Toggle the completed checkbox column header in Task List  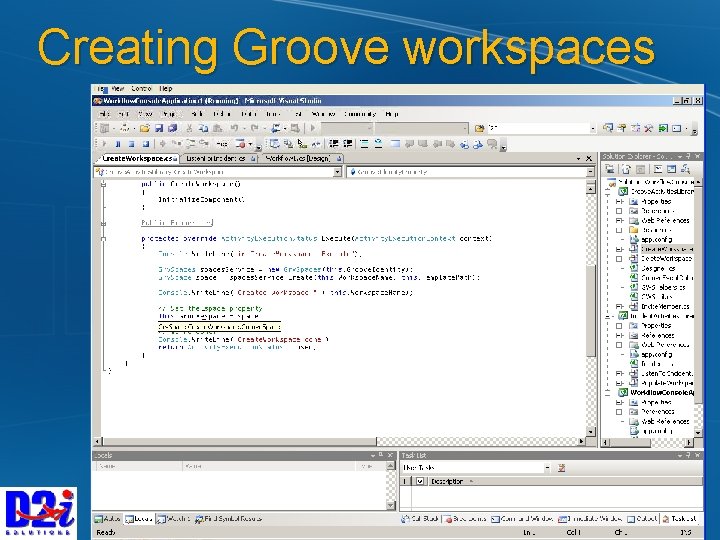(420, 481)
